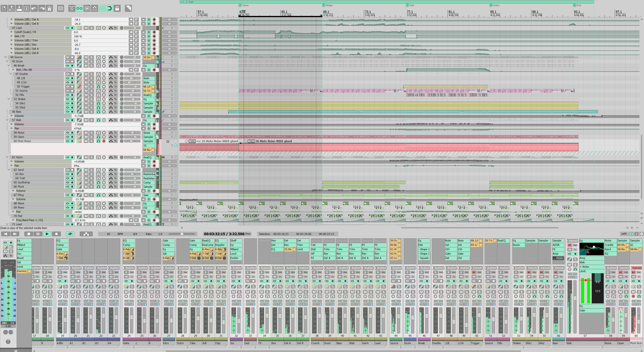Mute the master track in mixer

5,251
